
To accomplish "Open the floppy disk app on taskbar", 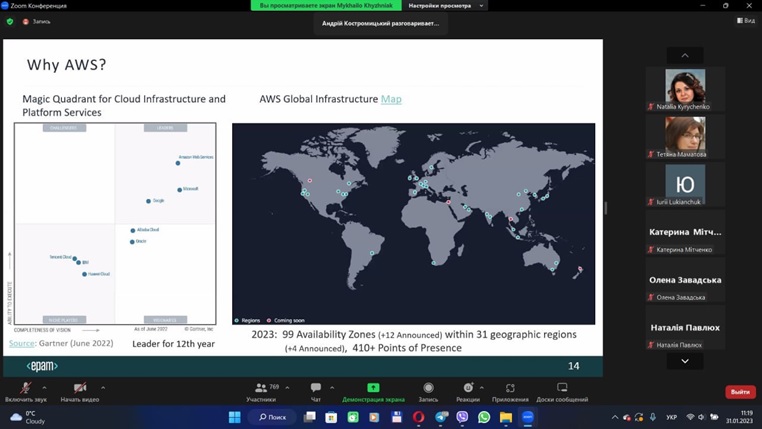I will [x=397, y=417].
